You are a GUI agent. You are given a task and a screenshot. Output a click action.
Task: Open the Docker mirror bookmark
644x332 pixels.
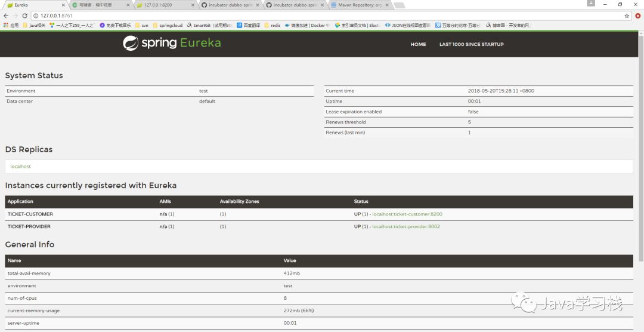coord(307,25)
